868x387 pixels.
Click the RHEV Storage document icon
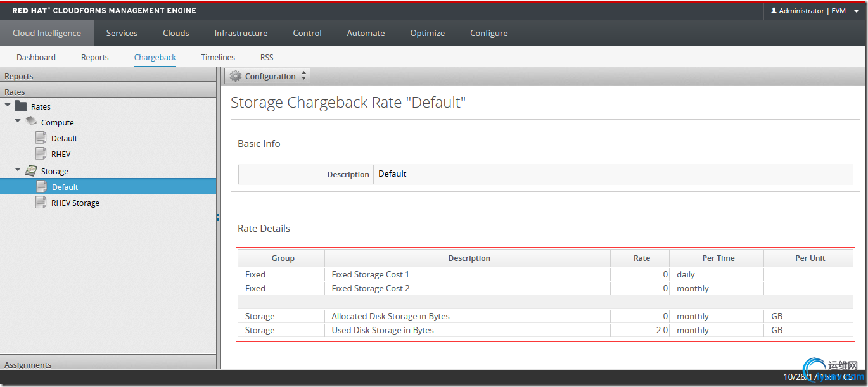[41, 202]
